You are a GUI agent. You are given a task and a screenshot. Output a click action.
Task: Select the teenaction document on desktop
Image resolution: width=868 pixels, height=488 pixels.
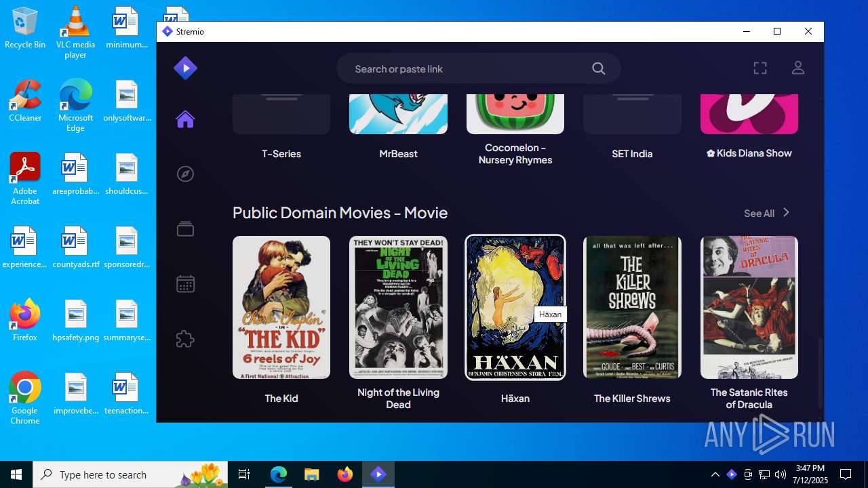(x=126, y=394)
